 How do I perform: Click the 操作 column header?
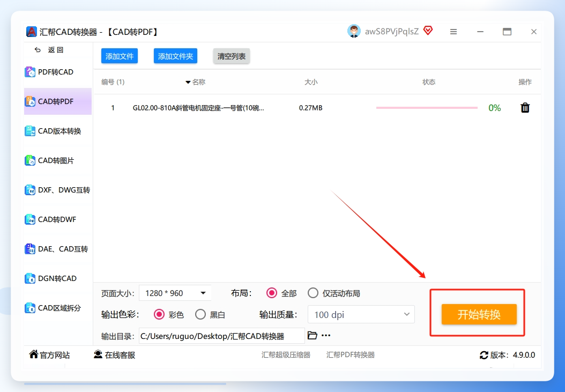tap(525, 82)
